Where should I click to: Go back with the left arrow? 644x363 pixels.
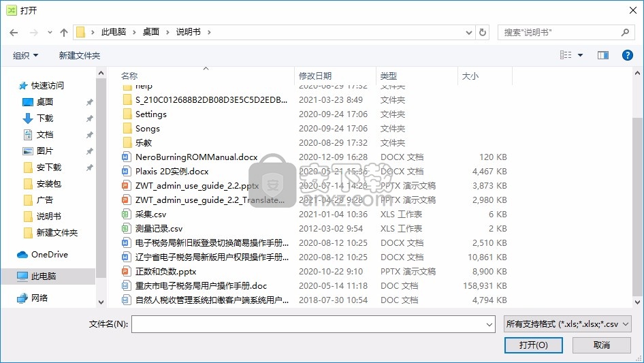tap(14, 32)
